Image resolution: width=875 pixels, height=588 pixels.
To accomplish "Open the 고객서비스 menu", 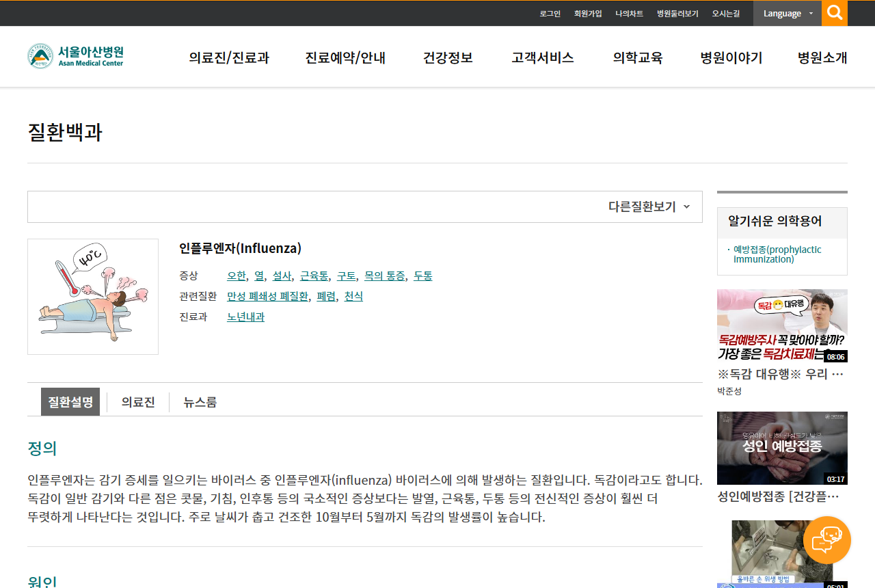I will coord(543,57).
